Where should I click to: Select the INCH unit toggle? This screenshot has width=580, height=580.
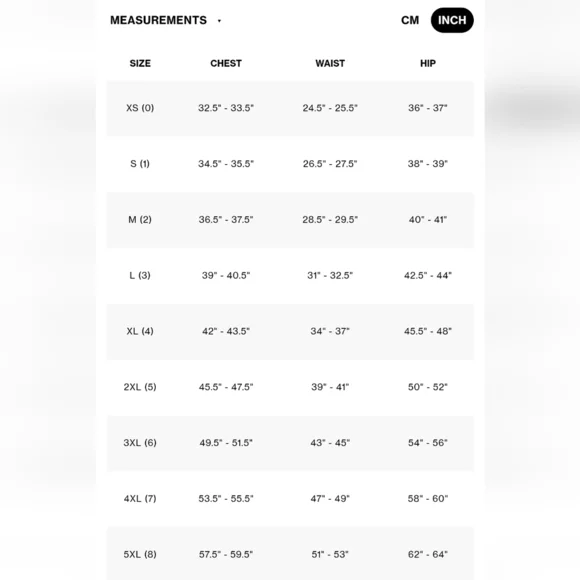pos(452,20)
